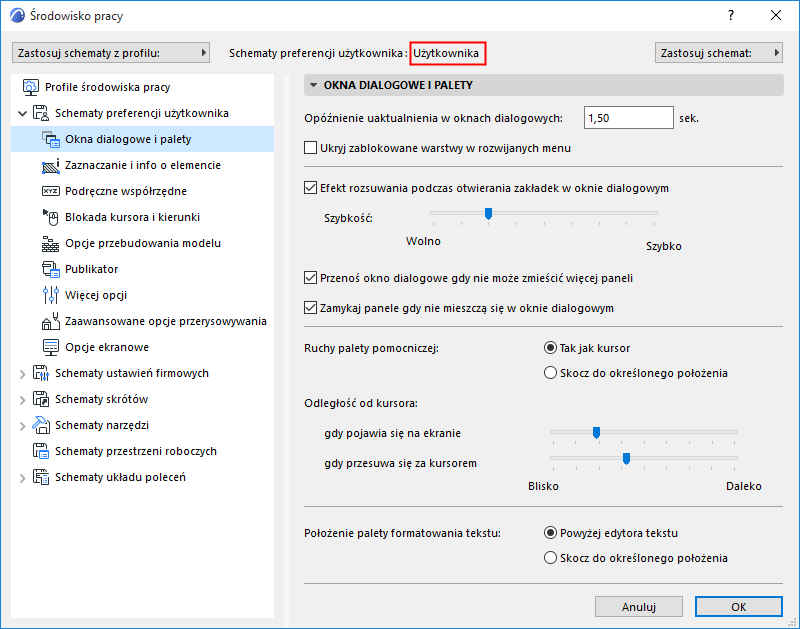Click the Użytkownika schema name text
The height and width of the screenshot is (629, 800).
click(x=446, y=53)
